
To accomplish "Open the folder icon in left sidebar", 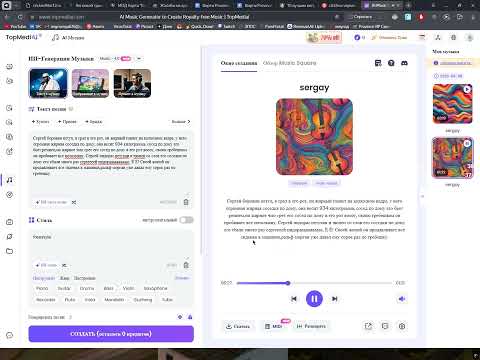I will pos(10,251).
